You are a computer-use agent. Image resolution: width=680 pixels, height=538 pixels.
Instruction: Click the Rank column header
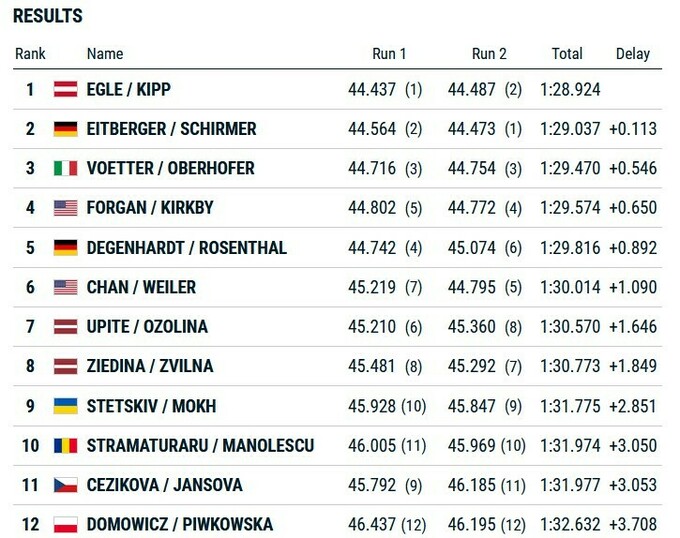[x=31, y=54]
